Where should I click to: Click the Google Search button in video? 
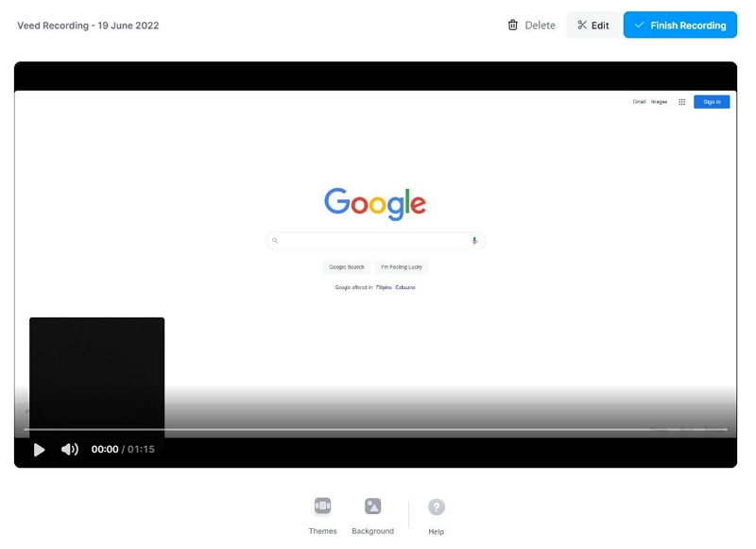pos(347,267)
